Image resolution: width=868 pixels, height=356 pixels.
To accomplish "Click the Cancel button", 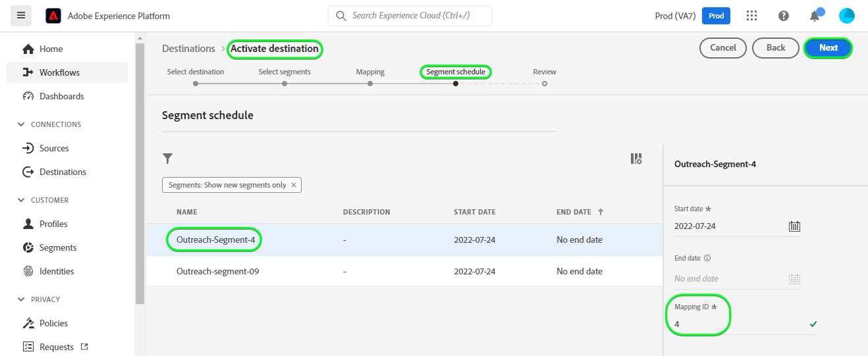I will coord(723,47).
